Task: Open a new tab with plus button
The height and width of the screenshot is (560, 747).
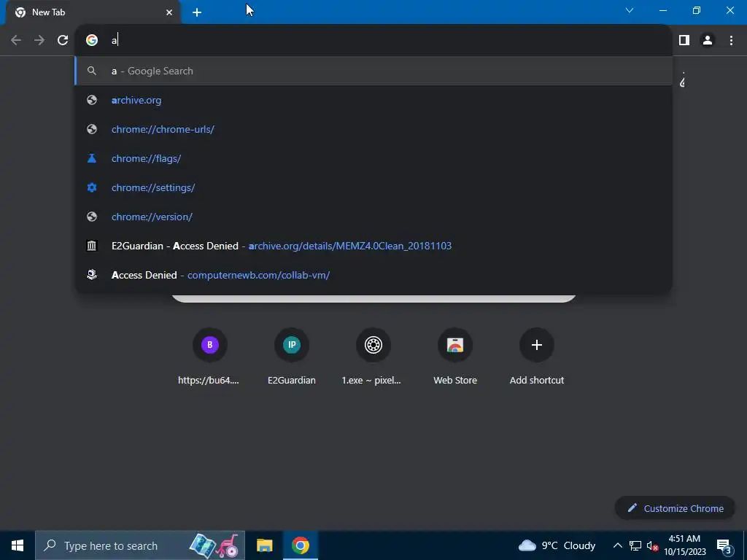Action: (x=197, y=12)
